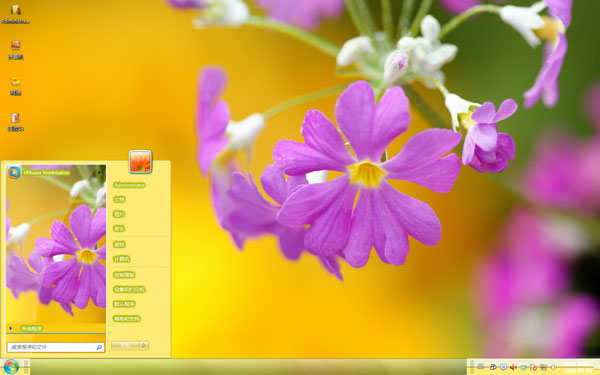Open shutdown options arrow menu
600x375 pixels.
(x=144, y=346)
